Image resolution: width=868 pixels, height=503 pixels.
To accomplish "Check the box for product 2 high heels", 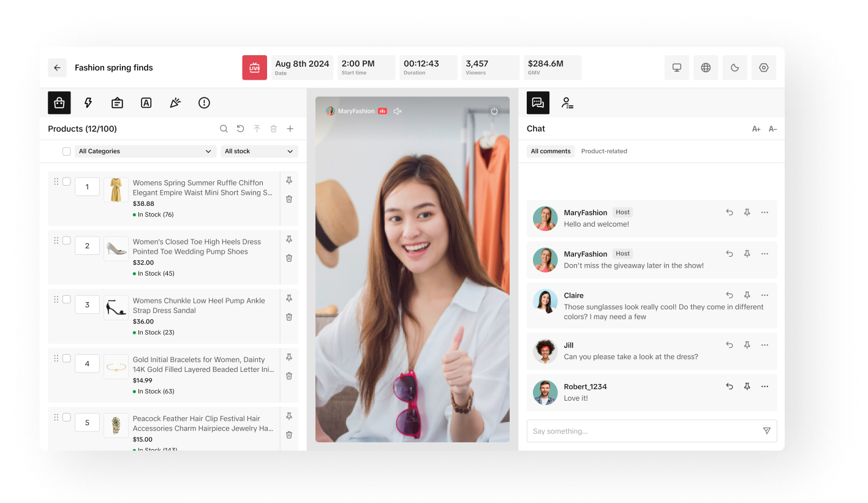I will tap(67, 241).
